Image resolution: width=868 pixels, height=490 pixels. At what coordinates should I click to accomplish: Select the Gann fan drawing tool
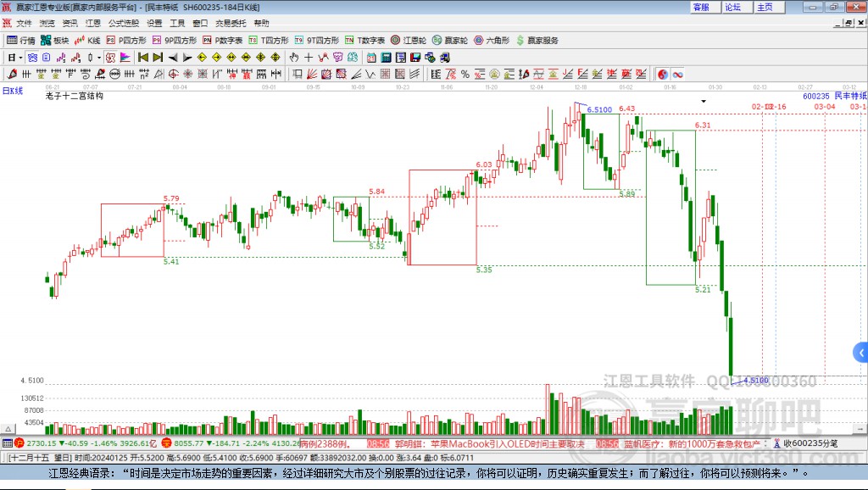tap(312, 75)
